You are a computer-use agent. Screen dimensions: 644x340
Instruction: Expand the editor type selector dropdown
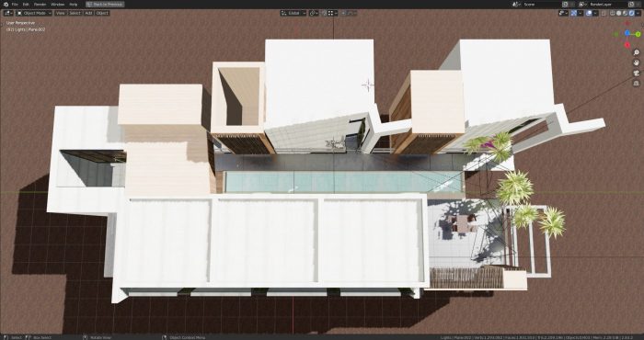coord(8,13)
